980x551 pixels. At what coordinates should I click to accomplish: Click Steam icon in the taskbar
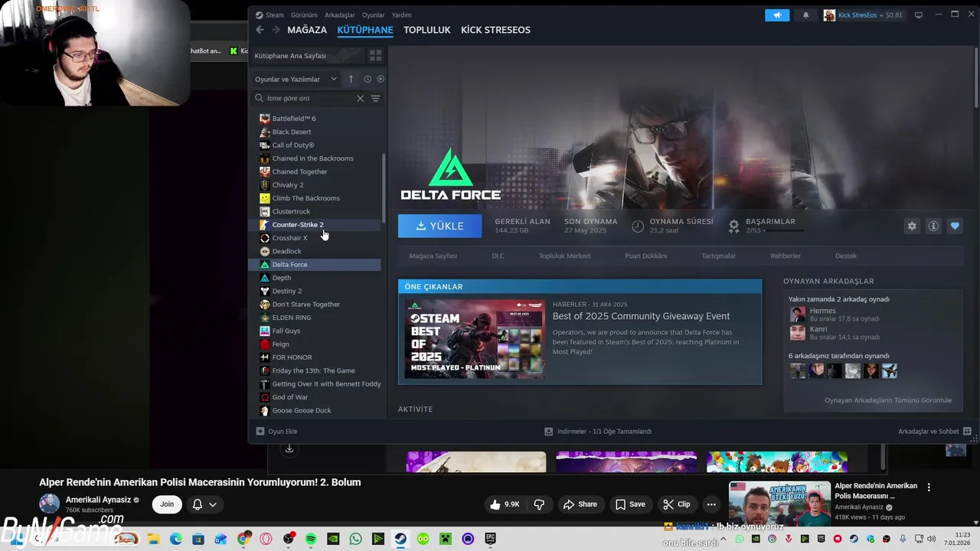[400, 539]
